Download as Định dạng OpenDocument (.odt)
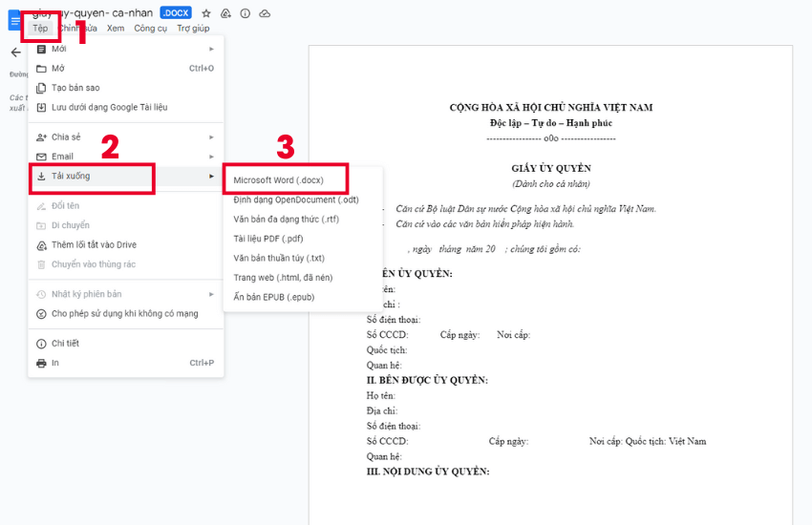 (303, 199)
